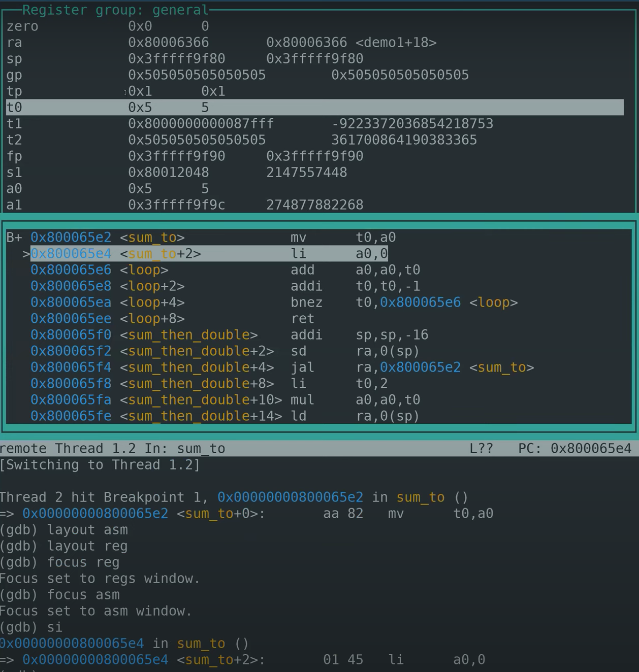Image resolution: width=639 pixels, height=672 pixels.
Task: Click the L?? line indicator
Action: 481,449
